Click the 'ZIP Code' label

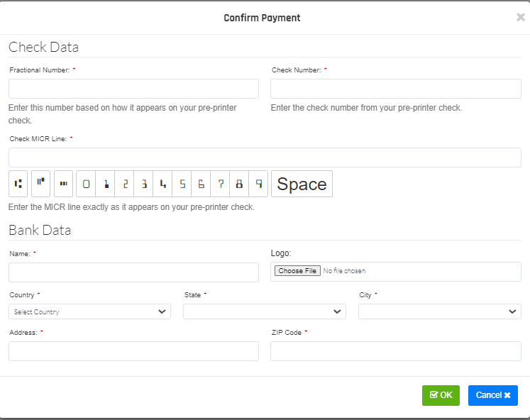coord(287,333)
